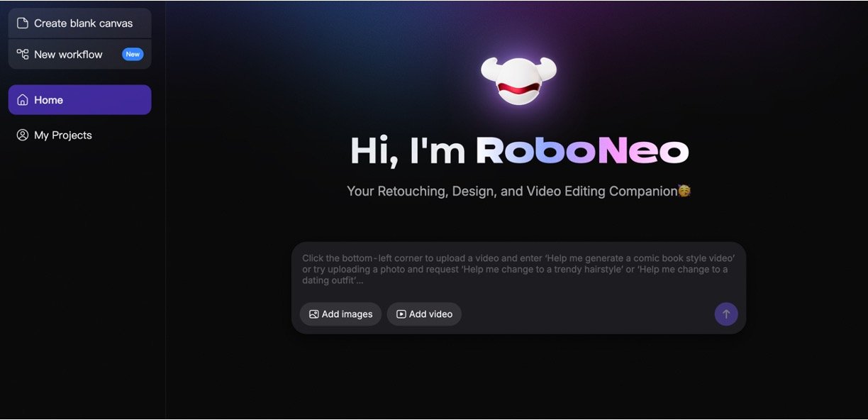Click the blank canvas page icon
Image resolution: width=868 pixels, height=420 pixels.
(x=21, y=23)
